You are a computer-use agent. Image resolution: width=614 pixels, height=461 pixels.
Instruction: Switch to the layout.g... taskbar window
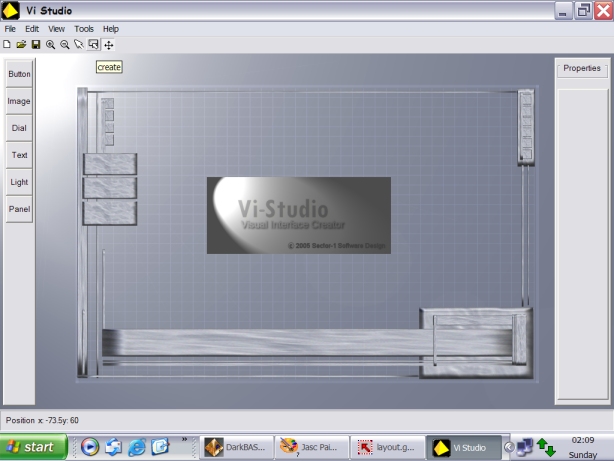[x=387, y=447]
